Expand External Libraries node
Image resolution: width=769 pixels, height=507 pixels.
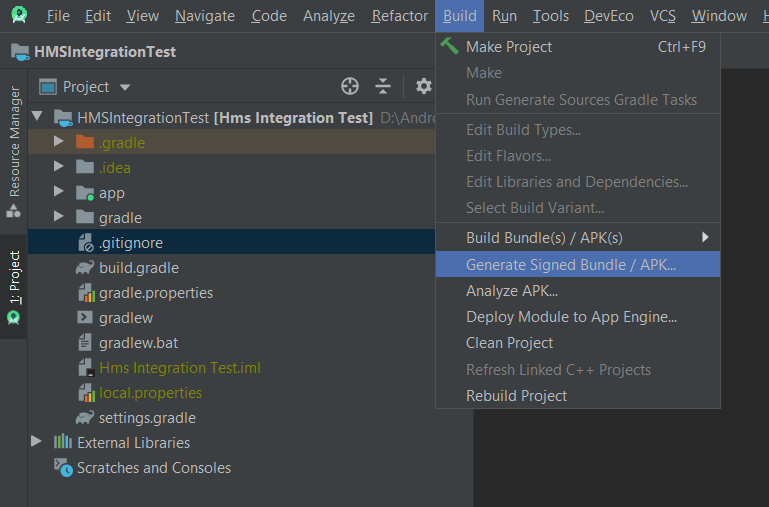coord(37,442)
